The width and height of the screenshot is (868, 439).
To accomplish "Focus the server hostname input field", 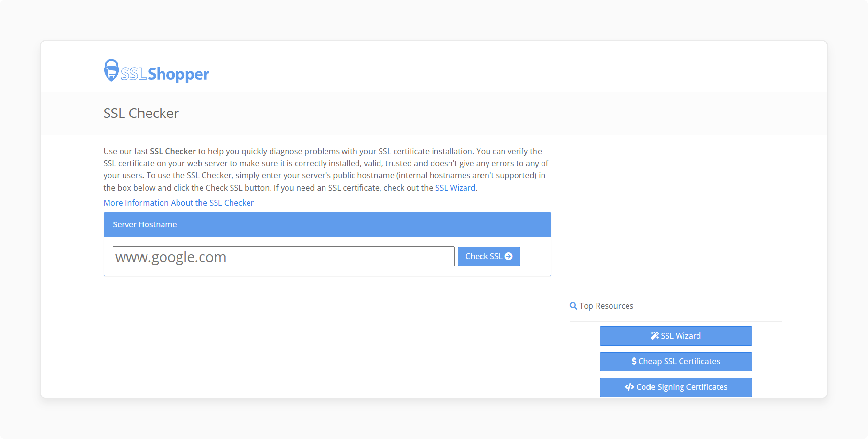I will (x=283, y=256).
